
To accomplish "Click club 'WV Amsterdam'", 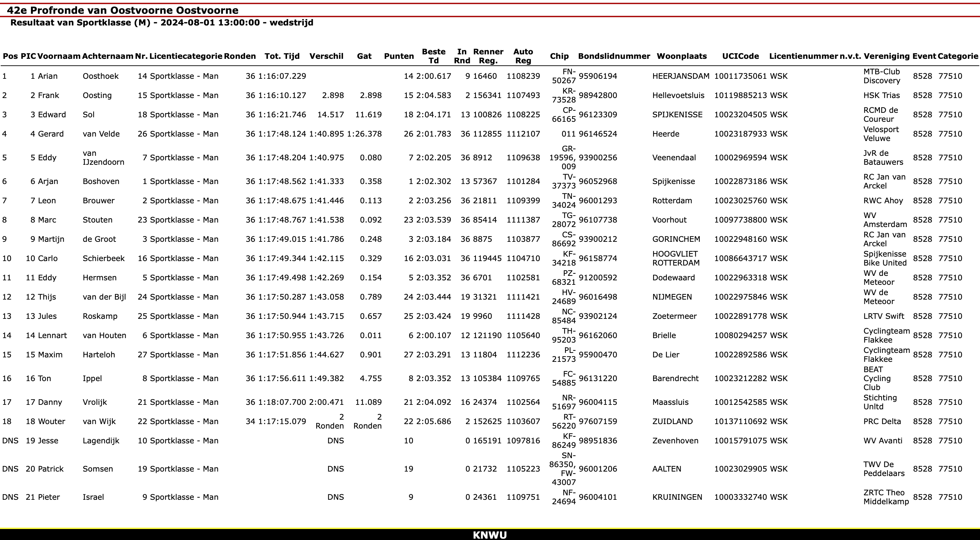I will [x=885, y=220].
